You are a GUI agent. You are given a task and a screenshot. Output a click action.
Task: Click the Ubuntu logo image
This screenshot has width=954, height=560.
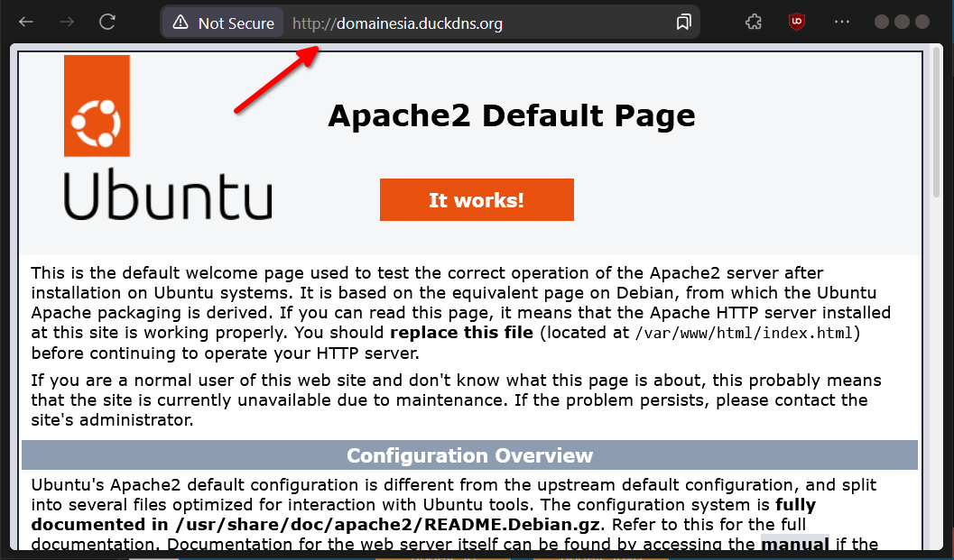coord(168,138)
